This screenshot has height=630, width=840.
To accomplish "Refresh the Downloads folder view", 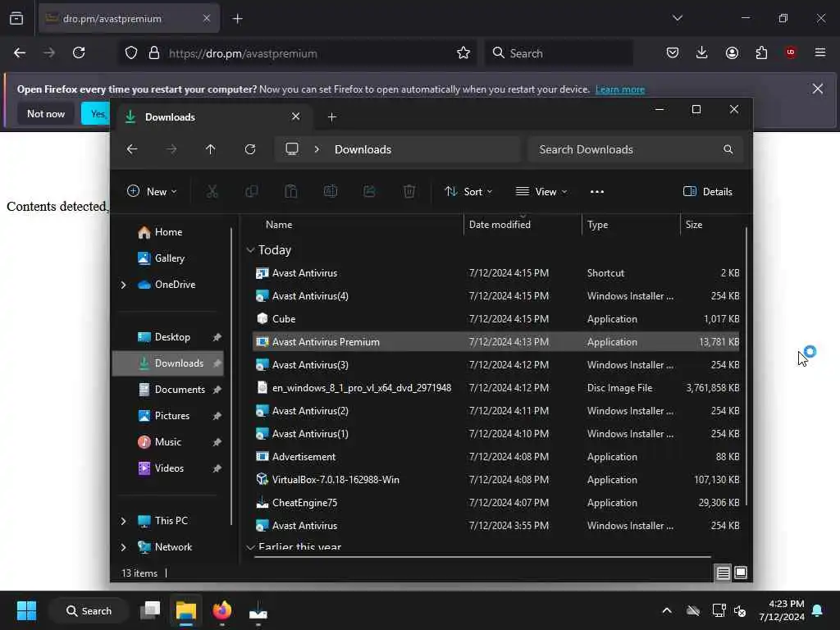I will pyautogui.click(x=250, y=149).
